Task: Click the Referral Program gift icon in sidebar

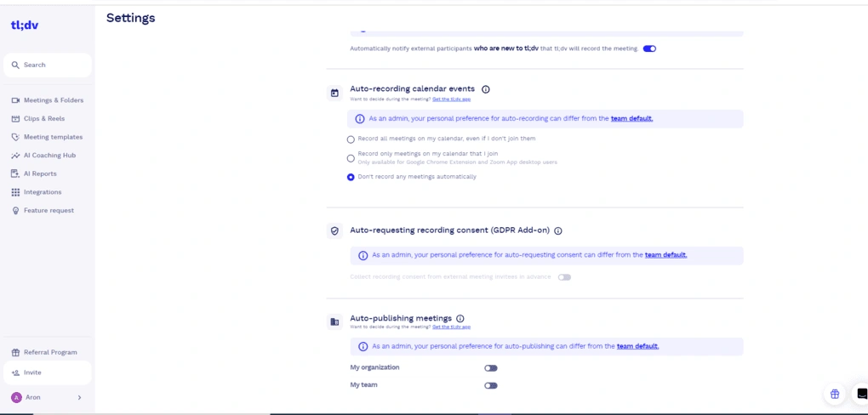Action: point(15,352)
